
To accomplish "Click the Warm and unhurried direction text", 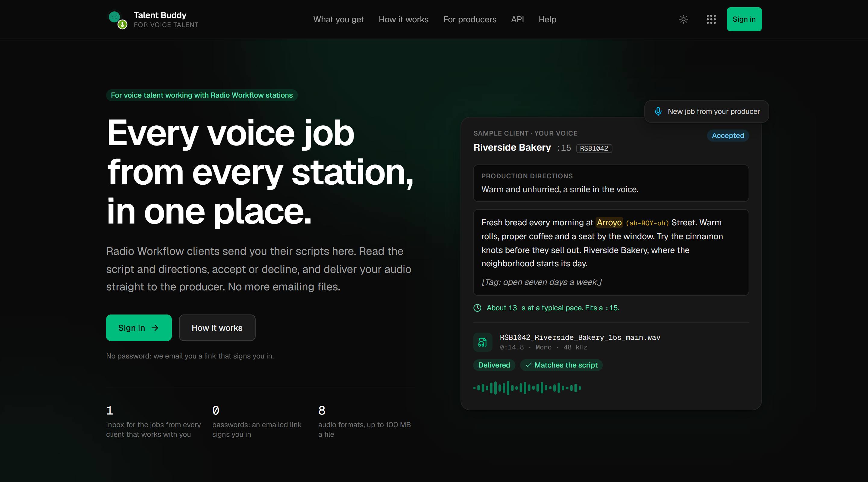I will pos(559,189).
